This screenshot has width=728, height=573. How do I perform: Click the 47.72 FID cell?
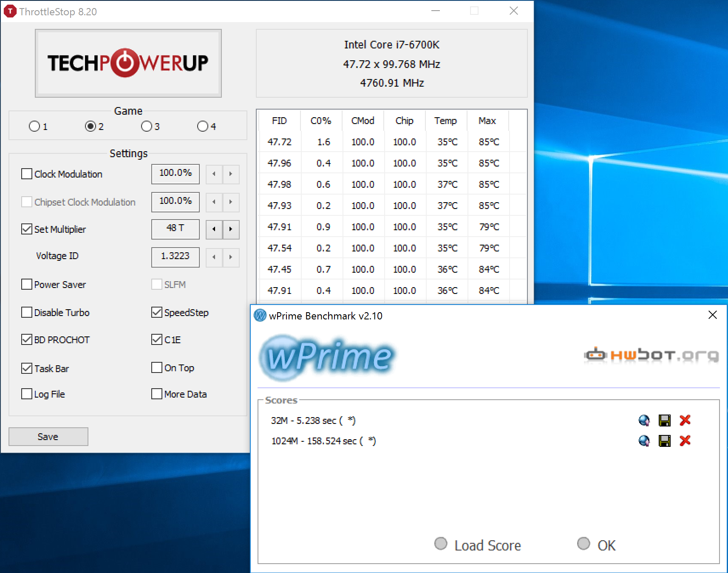click(x=280, y=142)
